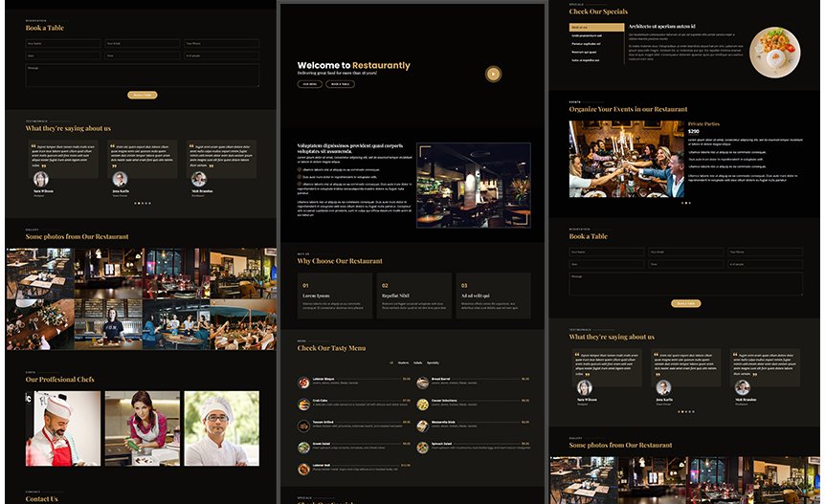Open the Nostrum qui quasi specials tab
825x504 pixels.
pos(596,52)
